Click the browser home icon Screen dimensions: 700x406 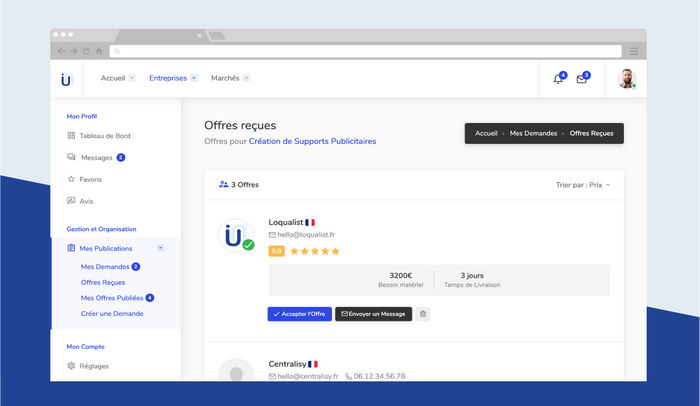[x=98, y=51]
